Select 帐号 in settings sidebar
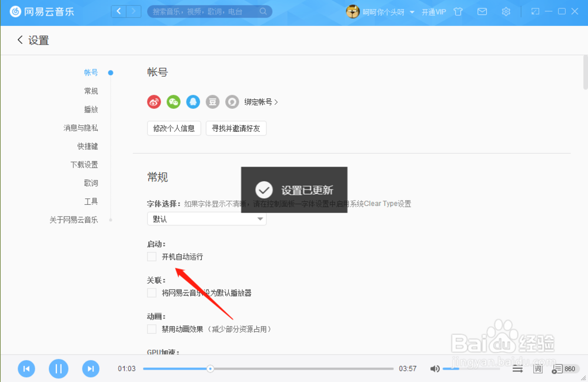 91,72
